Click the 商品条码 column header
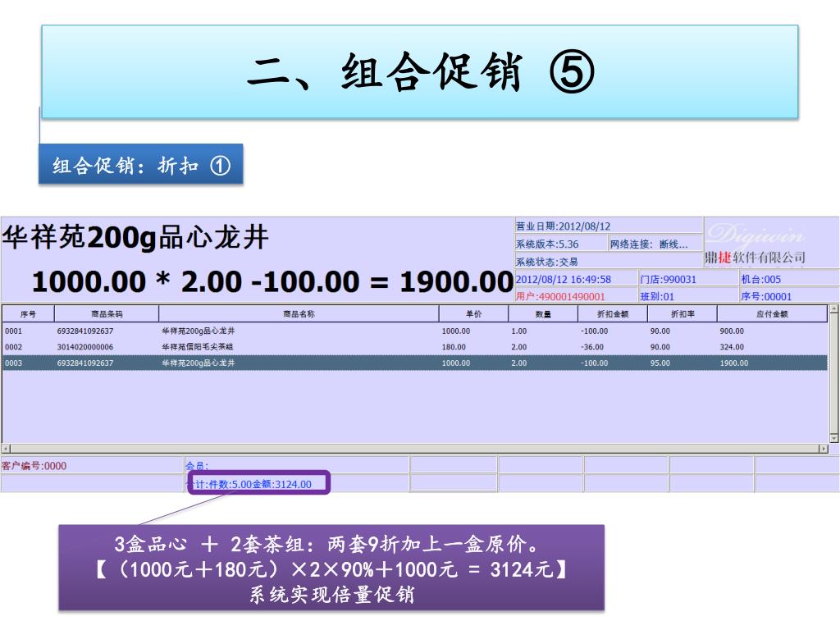Image resolution: width=840 pixels, height=630 pixels. click(107, 314)
